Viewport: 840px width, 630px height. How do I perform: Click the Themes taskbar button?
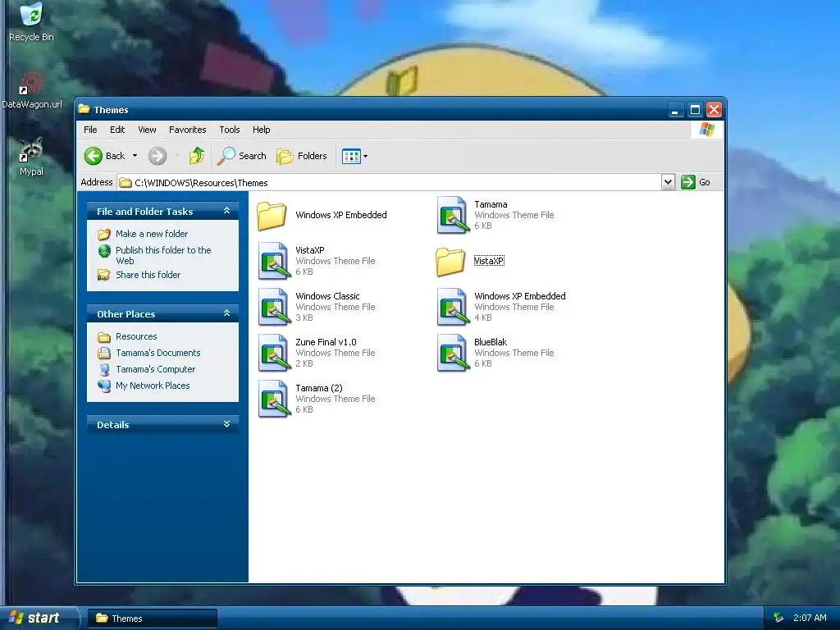[x=152, y=619]
